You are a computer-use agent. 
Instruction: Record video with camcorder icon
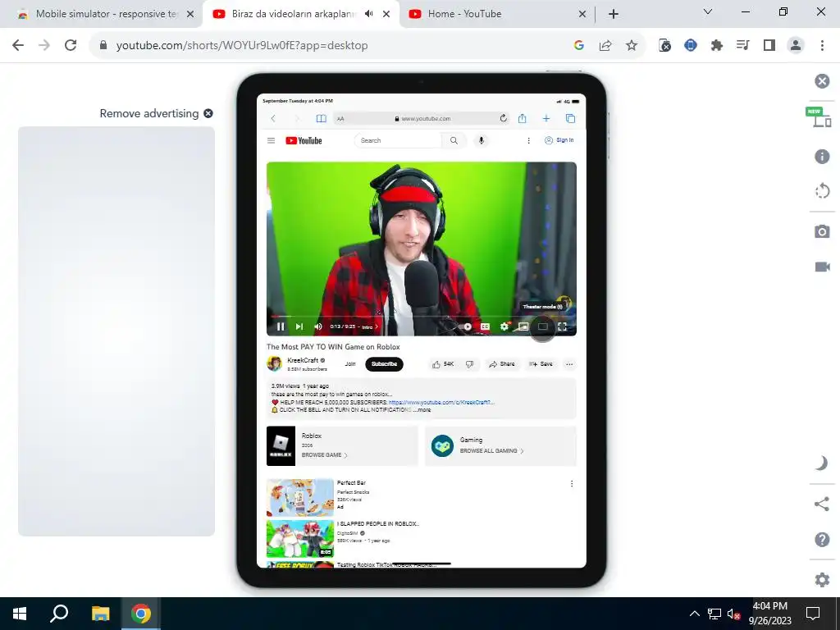point(822,267)
